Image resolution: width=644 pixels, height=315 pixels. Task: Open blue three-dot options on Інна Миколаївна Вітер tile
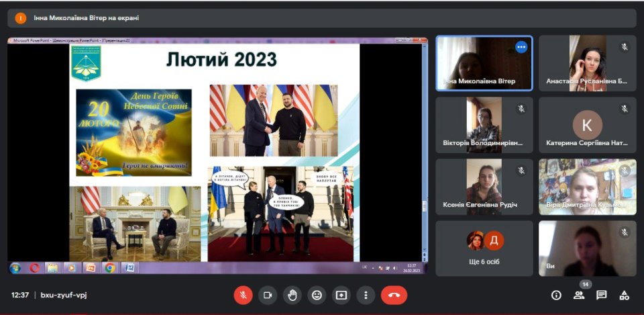point(521,47)
